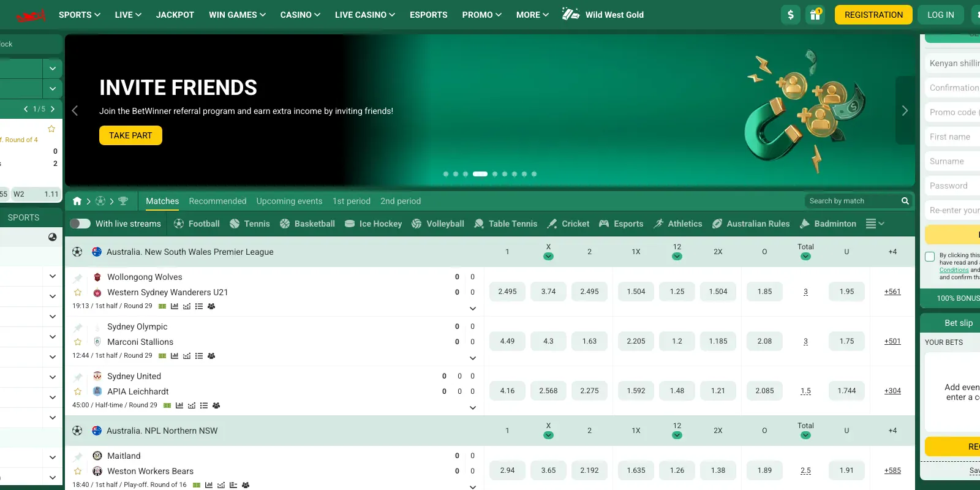Screen dimensions: 980x490
Task: Expand the CASINO menu
Action: click(300, 15)
